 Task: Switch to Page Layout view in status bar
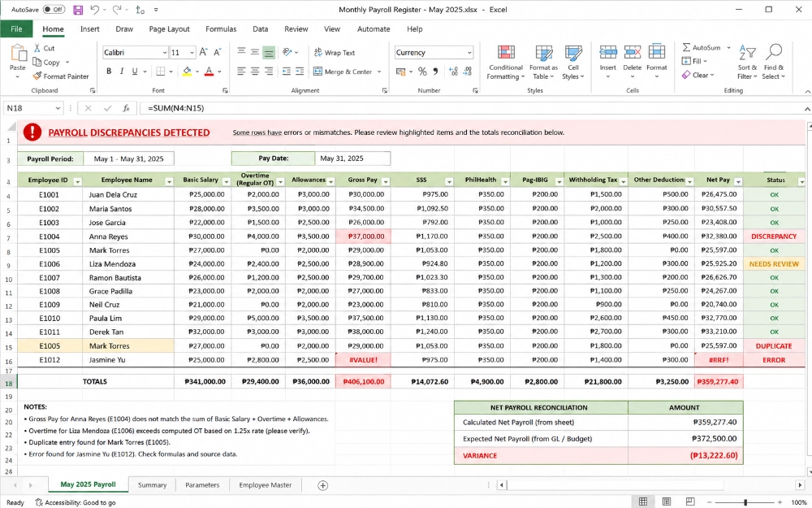pos(667,501)
